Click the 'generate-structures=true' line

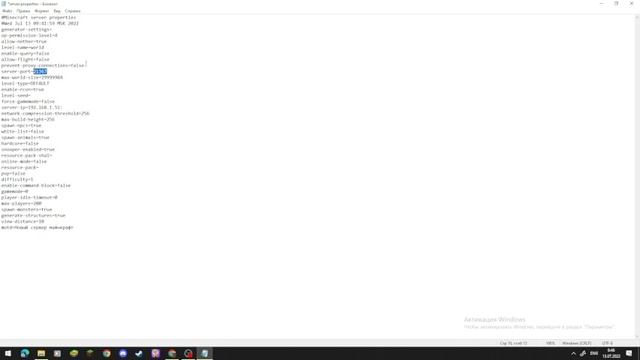pos(33,216)
